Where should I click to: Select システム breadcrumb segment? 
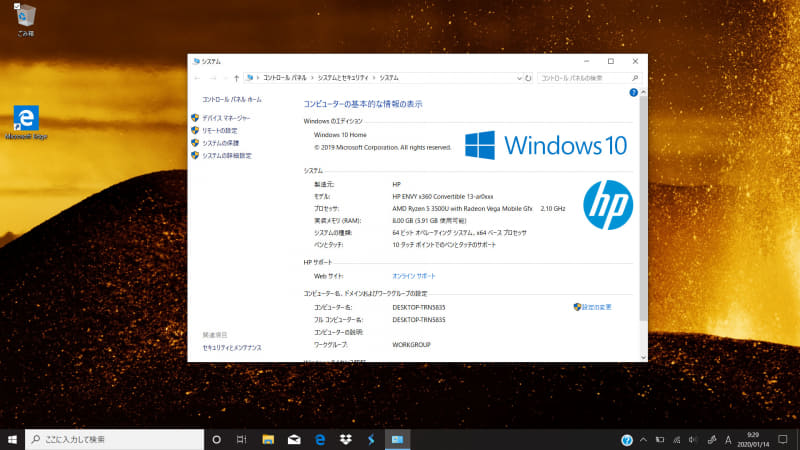(389, 78)
